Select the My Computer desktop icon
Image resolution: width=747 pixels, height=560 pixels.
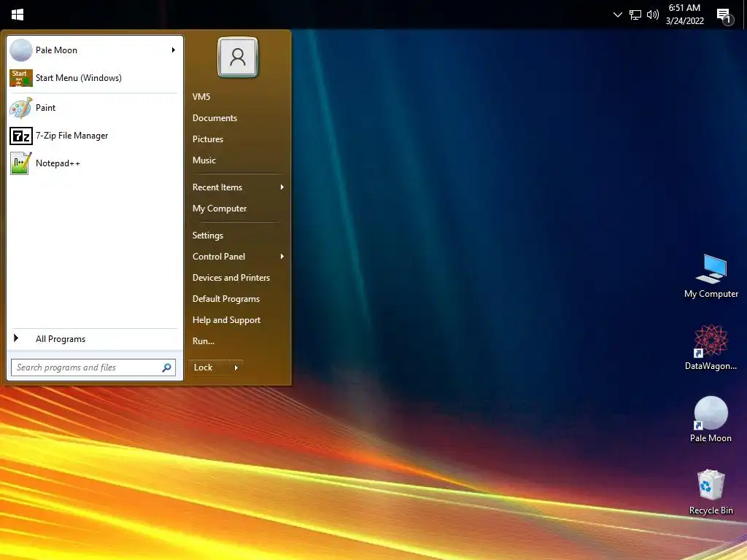711,276
